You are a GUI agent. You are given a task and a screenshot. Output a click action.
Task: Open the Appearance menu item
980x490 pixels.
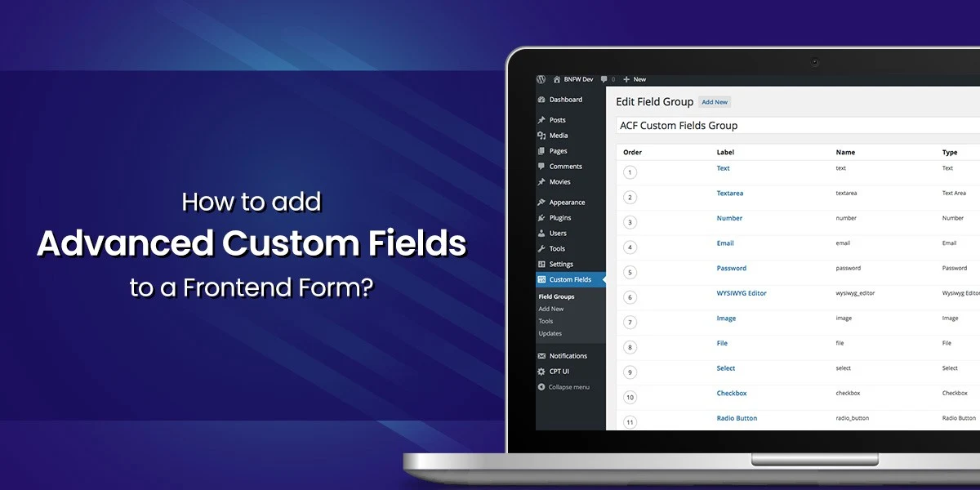pos(567,203)
